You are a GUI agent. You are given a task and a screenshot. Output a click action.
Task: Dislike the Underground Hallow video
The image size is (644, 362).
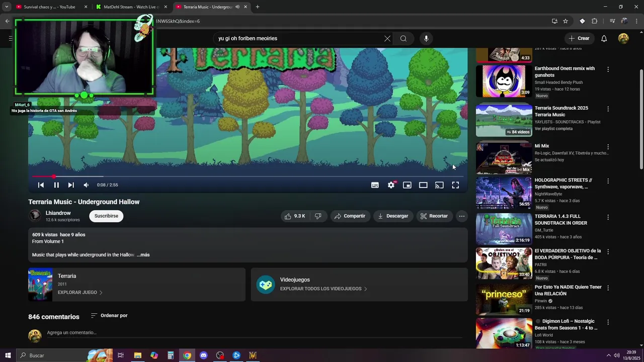click(318, 216)
